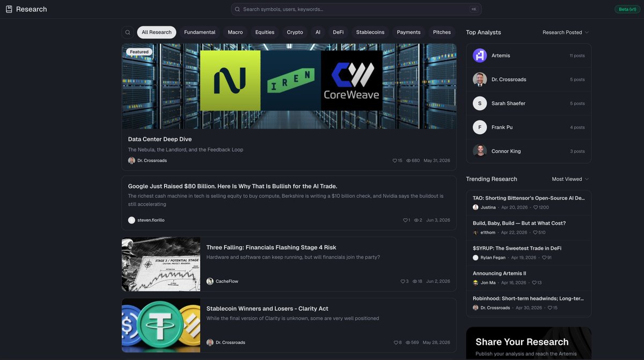
Task: Click the Featured badge on hero image
Action: pos(139,52)
